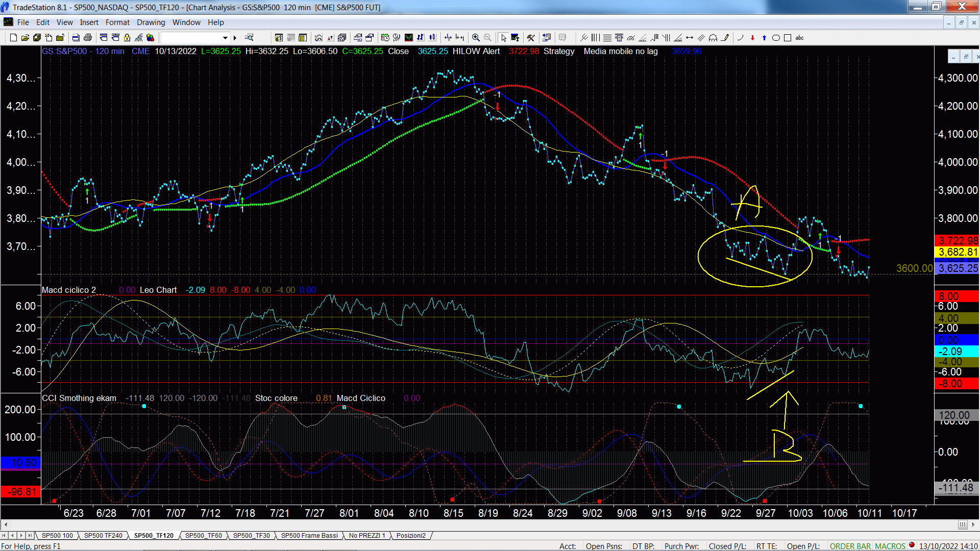Open the Help menu
The width and height of the screenshot is (980, 551).
[x=215, y=22]
